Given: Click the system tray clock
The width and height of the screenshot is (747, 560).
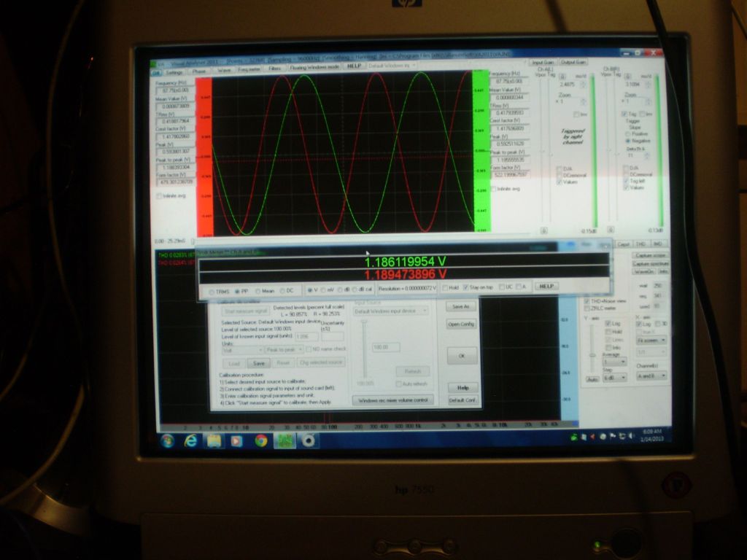Looking at the screenshot, I should 651,436.
